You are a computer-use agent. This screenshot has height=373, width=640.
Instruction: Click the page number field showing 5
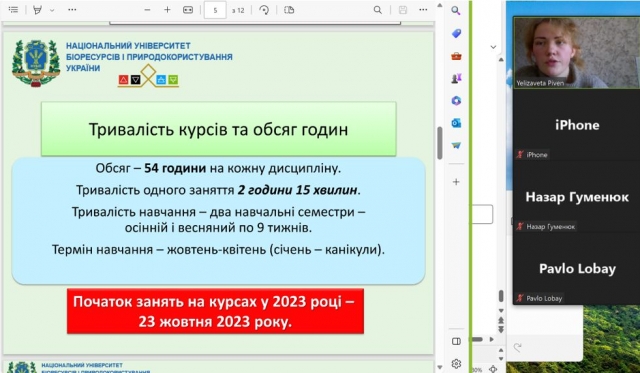pyautogui.click(x=215, y=10)
